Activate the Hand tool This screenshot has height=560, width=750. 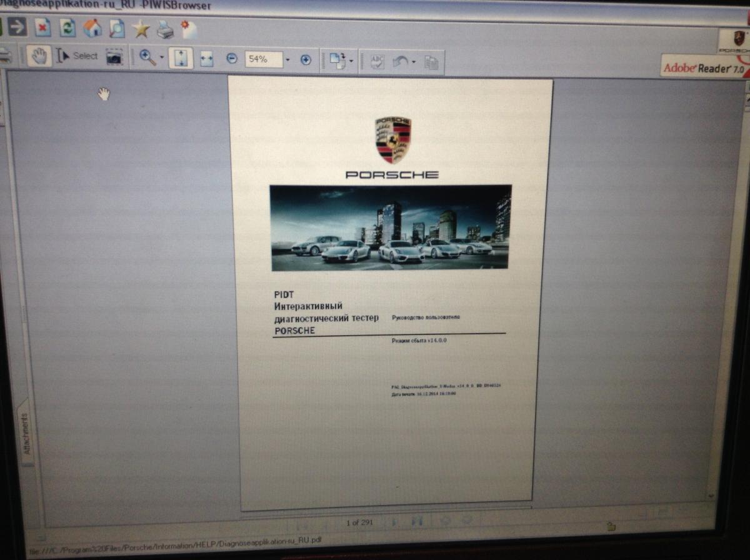39,56
